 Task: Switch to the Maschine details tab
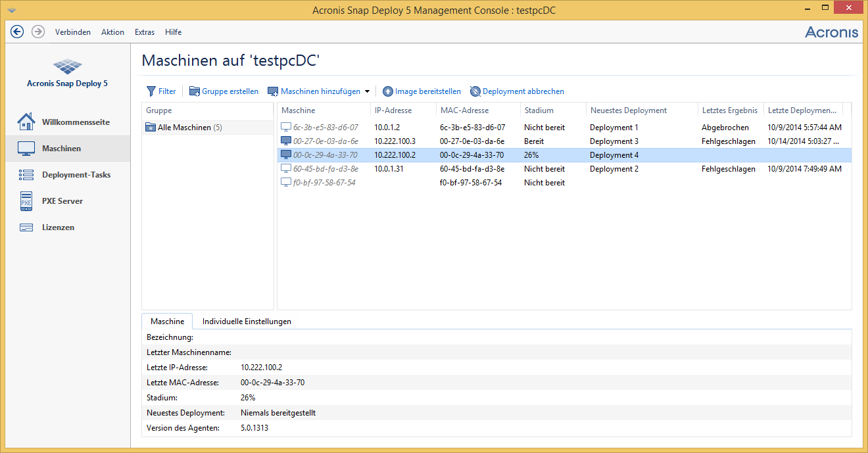coord(167,322)
